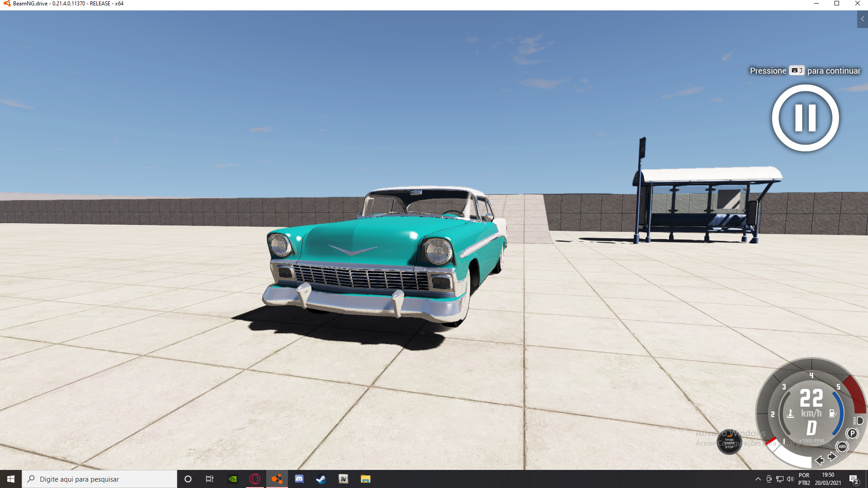The image size is (868, 488).
Task: Open Steam from the taskbar
Action: tap(321, 479)
